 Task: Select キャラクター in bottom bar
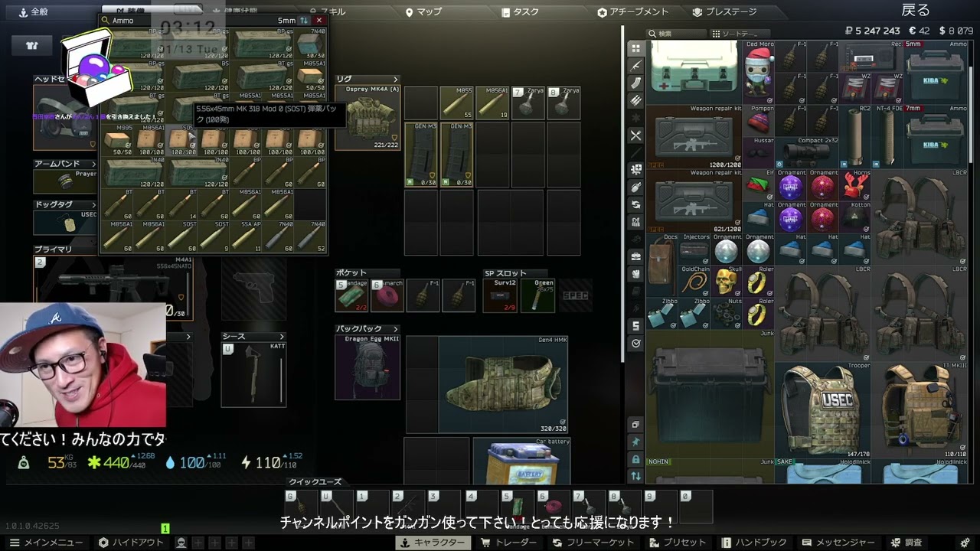click(433, 543)
